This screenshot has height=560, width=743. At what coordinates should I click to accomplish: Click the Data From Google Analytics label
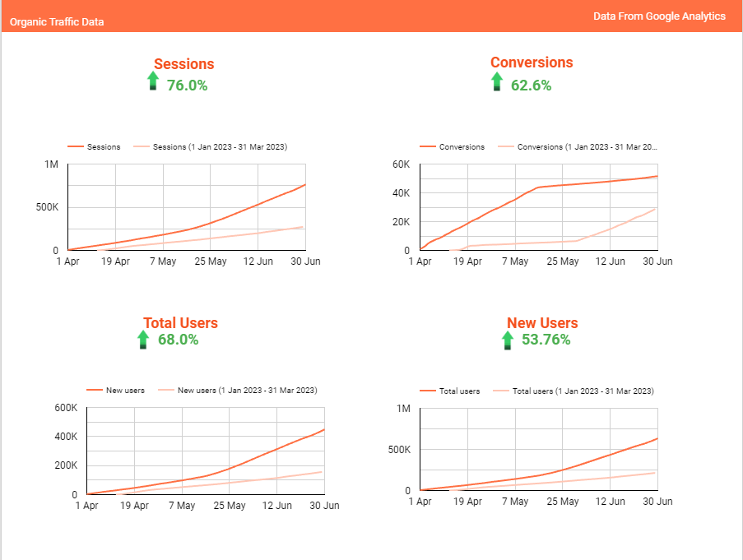[x=659, y=16]
